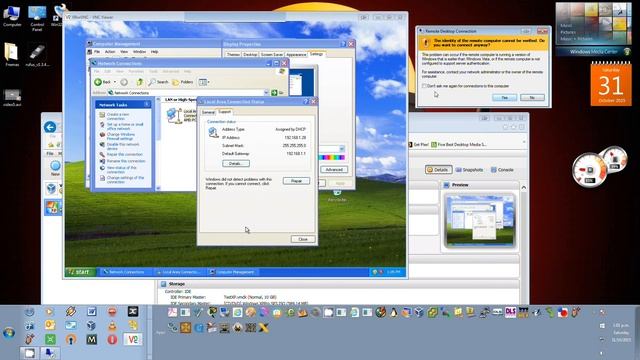Click Rename this connection link

126,161
